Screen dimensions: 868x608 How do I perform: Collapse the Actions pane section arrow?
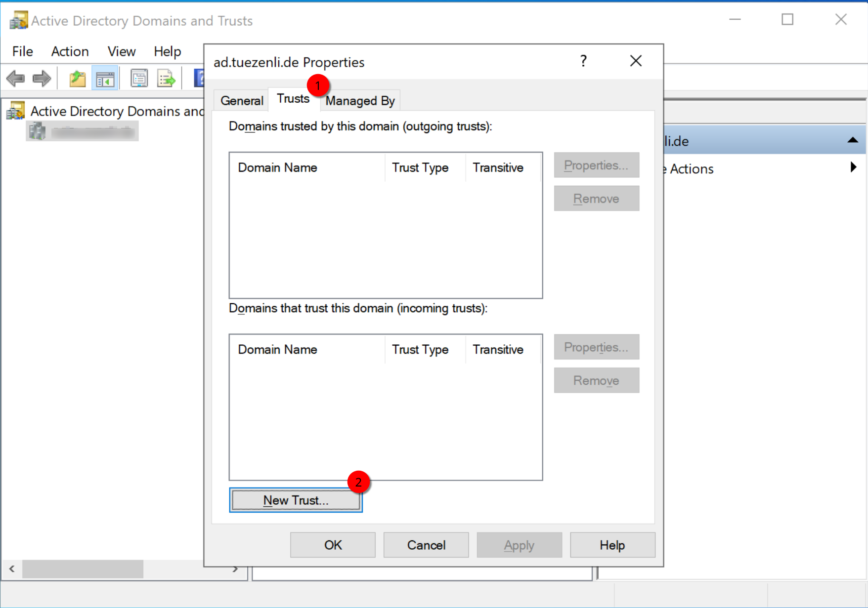point(853,141)
